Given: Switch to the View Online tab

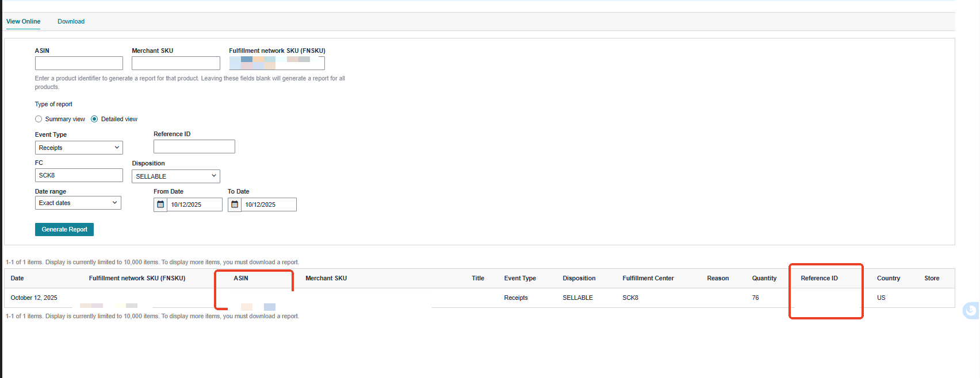Looking at the screenshot, I should click(23, 21).
